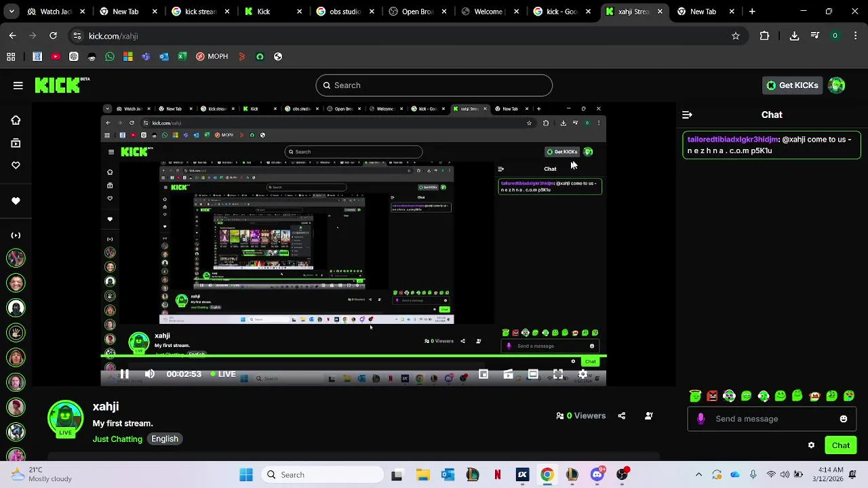This screenshot has height=488, width=868.
Task: Pause the live stream video
Action: pos(124,374)
